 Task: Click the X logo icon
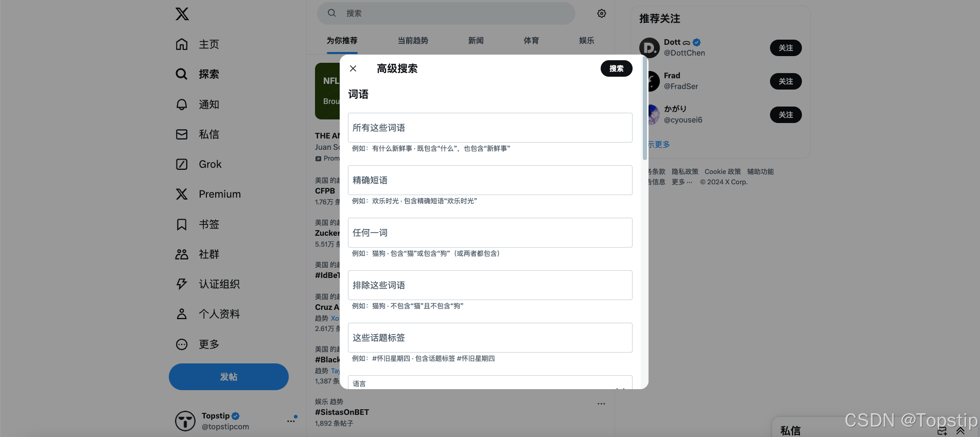tap(182, 14)
